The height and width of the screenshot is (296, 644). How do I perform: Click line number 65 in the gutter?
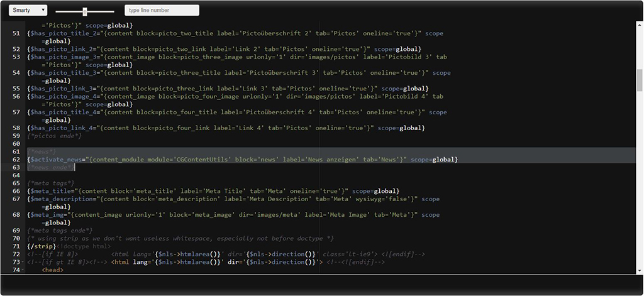coord(16,183)
